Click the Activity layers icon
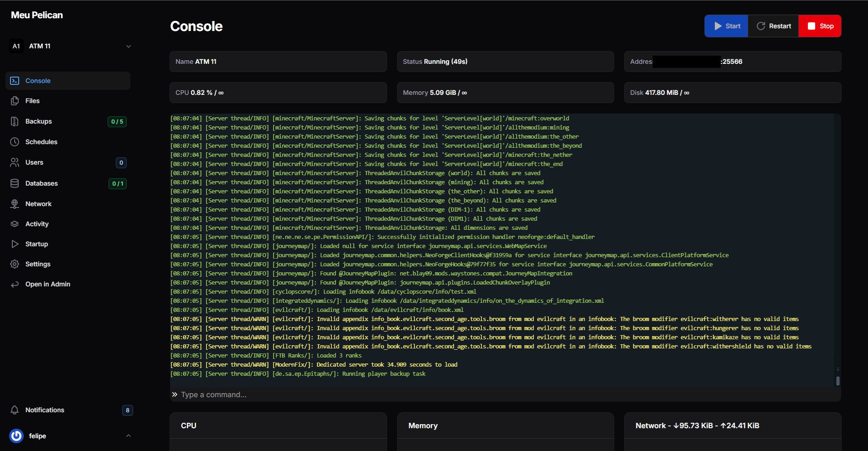Image resolution: width=868 pixels, height=451 pixels. (x=15, y=224)
